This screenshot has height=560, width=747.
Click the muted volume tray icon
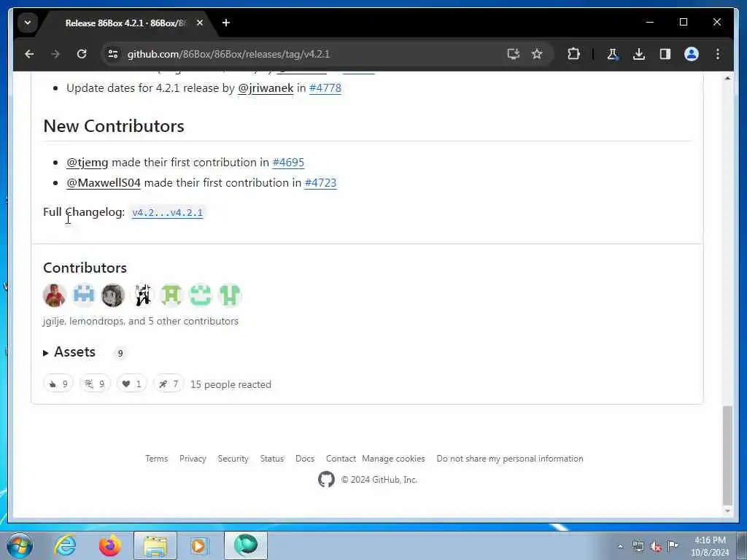point(656,547)
